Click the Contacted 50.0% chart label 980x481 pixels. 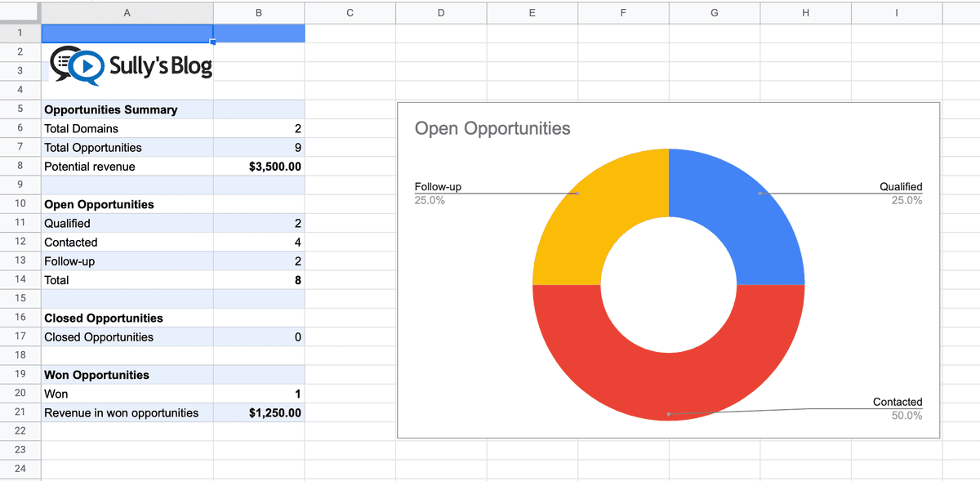point(896,408)
